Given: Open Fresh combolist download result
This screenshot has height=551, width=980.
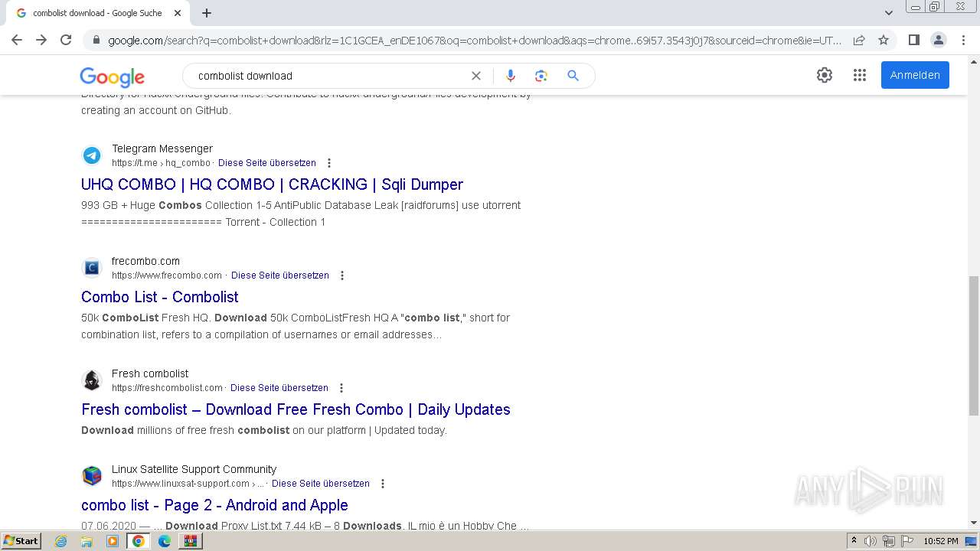Looking at the screenshot, I should click(x=296, y=409).
